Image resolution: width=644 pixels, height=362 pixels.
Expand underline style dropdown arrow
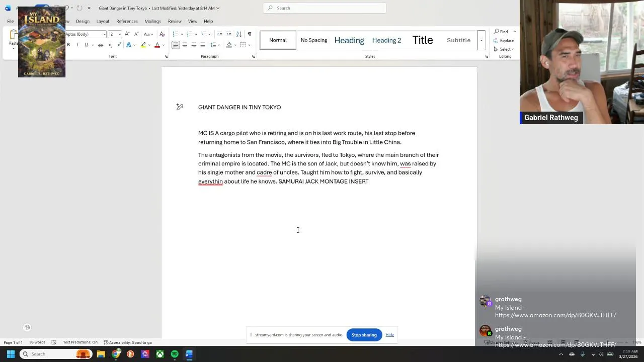point(93,45)
